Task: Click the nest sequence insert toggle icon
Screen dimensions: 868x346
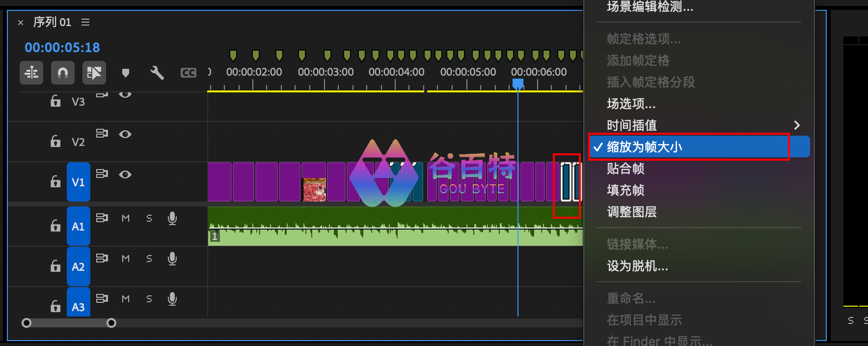Action: [31, 73]
